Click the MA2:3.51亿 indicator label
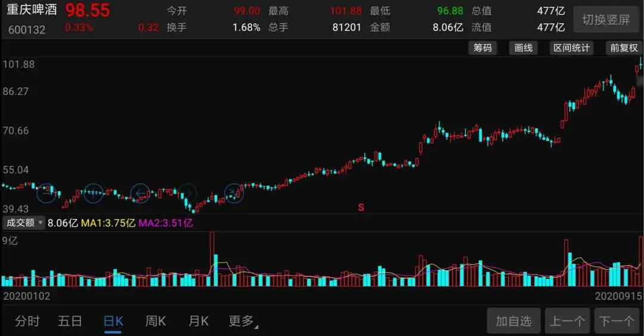The width and height of the screenshot is (644, 336). click(166, 223)
